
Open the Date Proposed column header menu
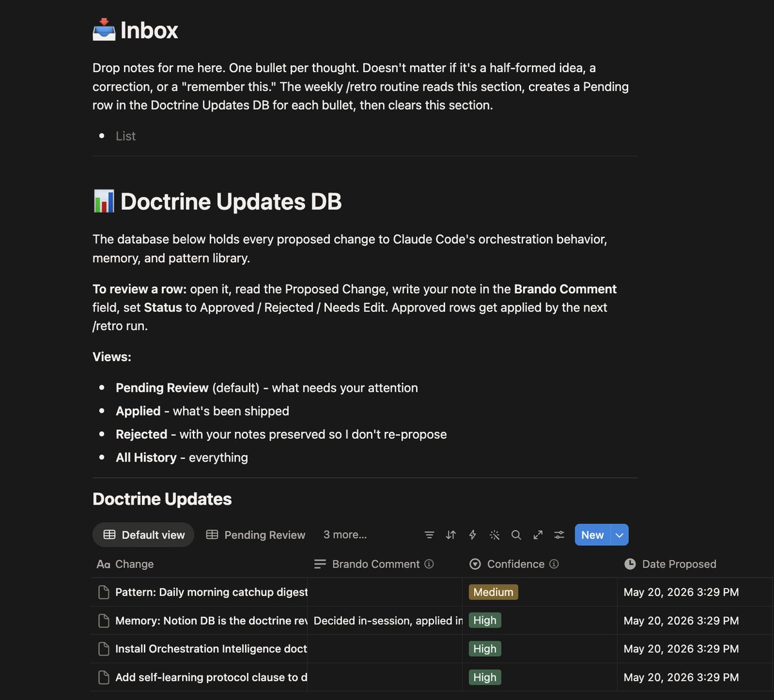(695, 564)
